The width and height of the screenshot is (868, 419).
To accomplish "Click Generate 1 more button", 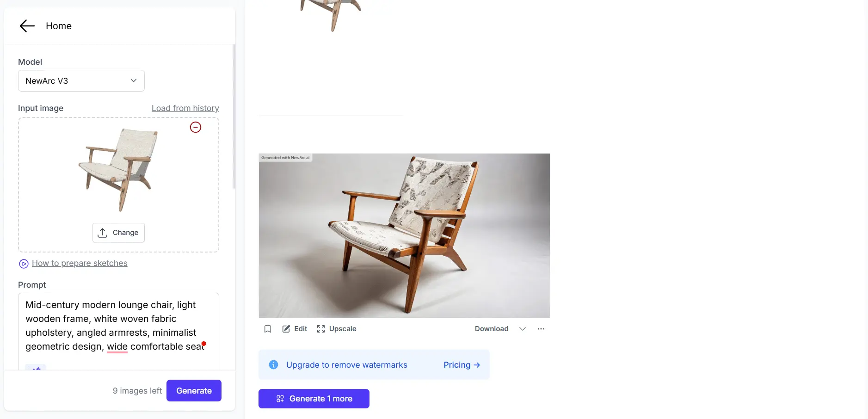I will 314,399.
